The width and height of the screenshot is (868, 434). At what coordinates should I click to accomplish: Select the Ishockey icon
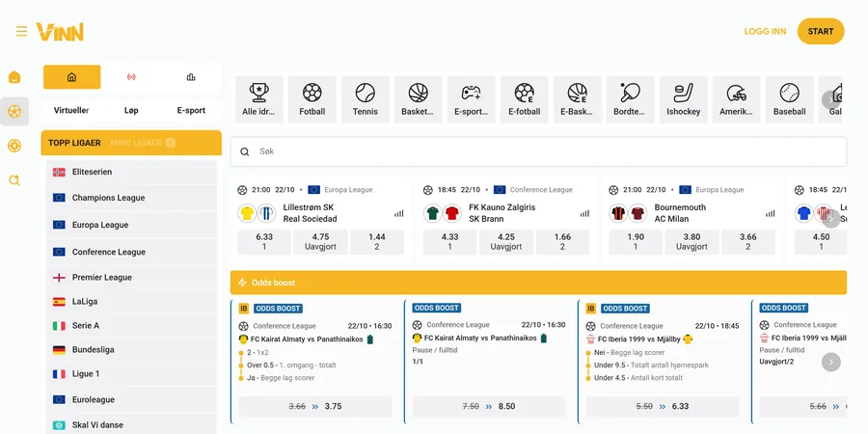pos(683,99)
